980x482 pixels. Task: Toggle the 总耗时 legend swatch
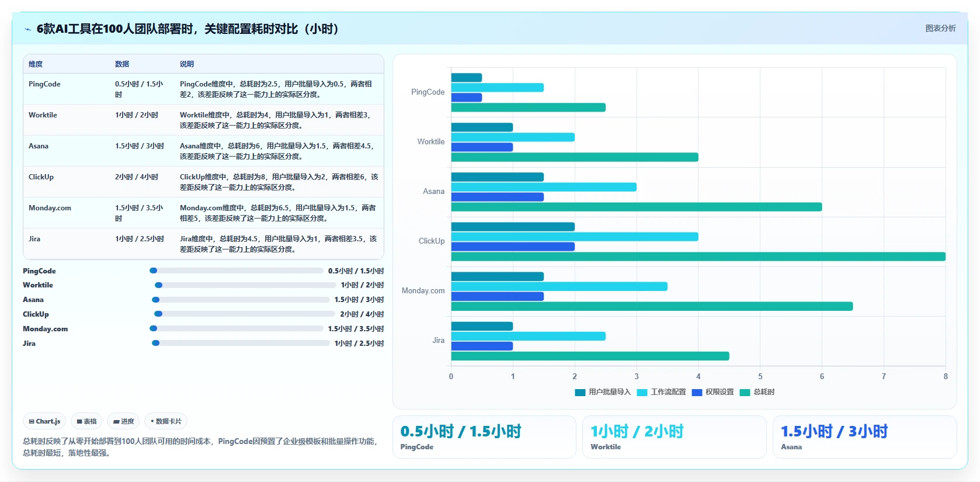coord(745,393)
